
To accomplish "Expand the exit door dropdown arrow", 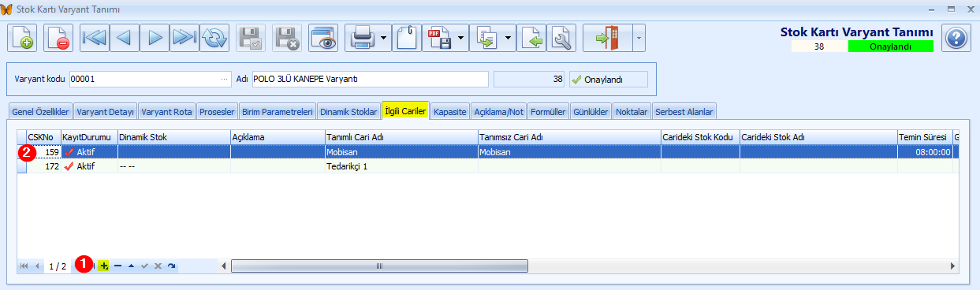I will [x=639, y=38].
